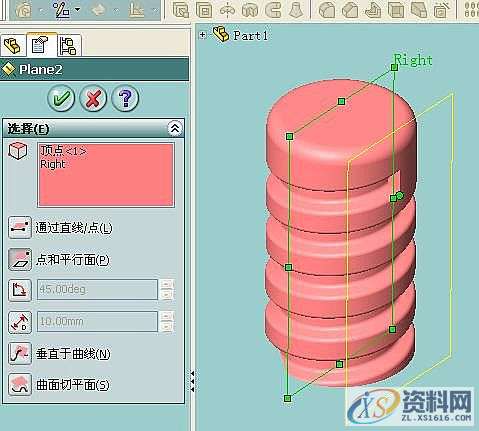Screen dimensions: 479x431
Task: Select the 顶点<1> entry in the selection list
Action: pos(63,151)
